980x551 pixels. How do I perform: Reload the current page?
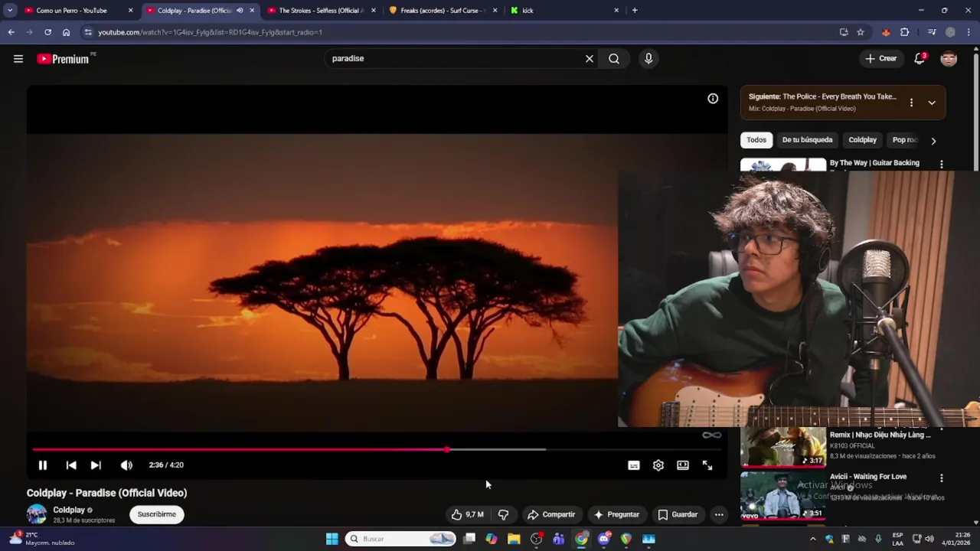coord(47,32)
